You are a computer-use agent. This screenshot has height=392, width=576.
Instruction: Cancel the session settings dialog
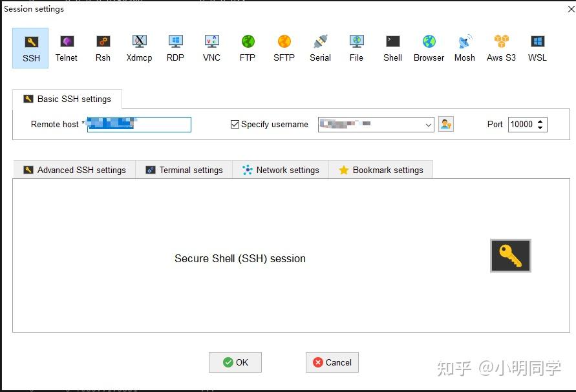(332, 362)
